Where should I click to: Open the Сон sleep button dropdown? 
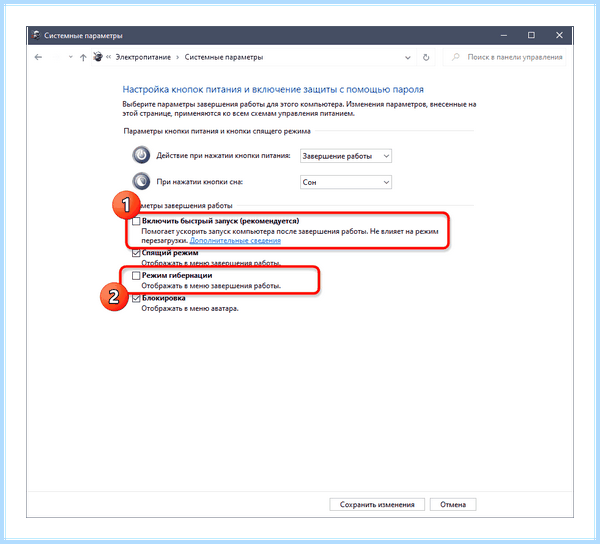pos(346,182)
